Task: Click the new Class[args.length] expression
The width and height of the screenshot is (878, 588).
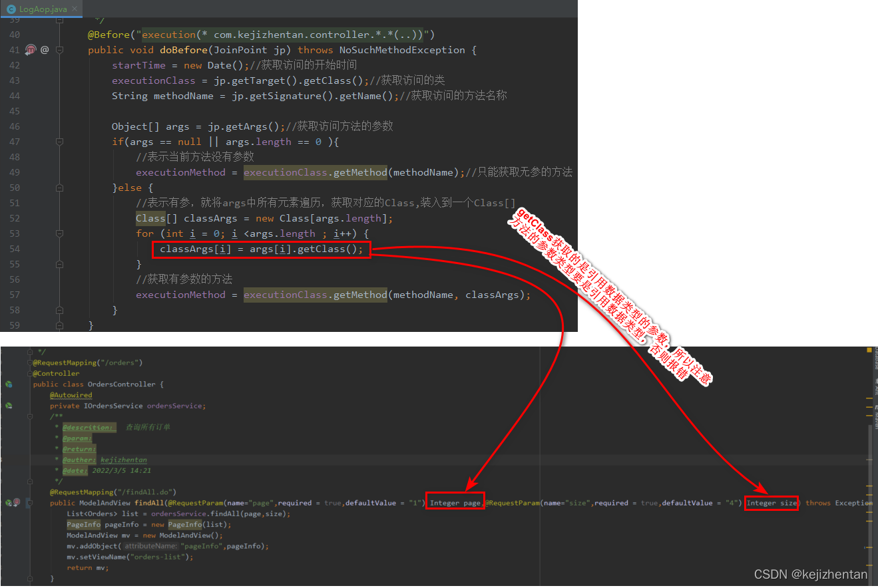Action: pos(322,218)
